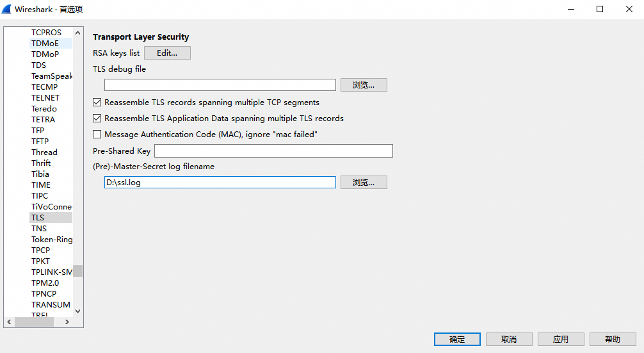Select TELNET protocol in list
Viewport: 644px width, 353px height.
coord(45,98)
